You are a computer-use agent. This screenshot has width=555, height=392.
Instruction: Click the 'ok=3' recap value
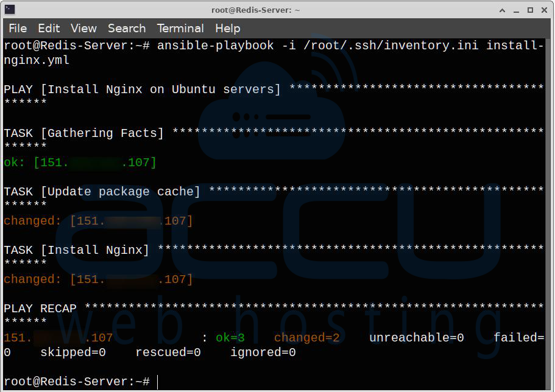coord(230,337)
